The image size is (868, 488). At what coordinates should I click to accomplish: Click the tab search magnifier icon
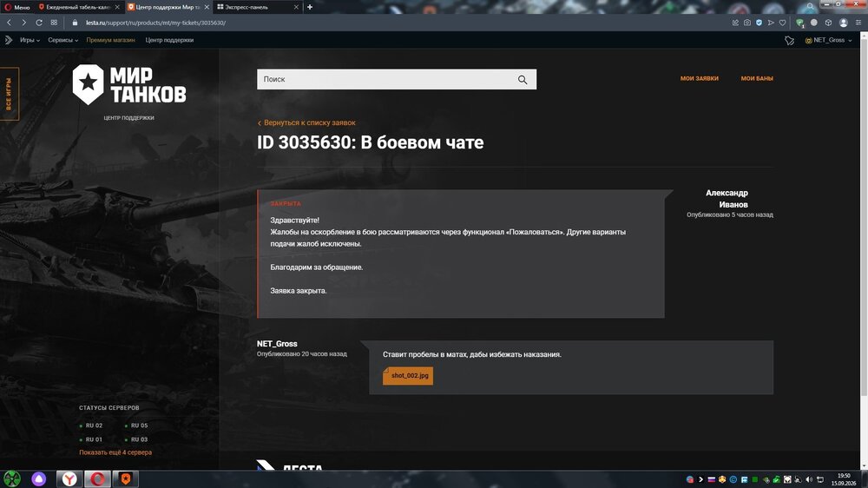click(x=810, y=7)
